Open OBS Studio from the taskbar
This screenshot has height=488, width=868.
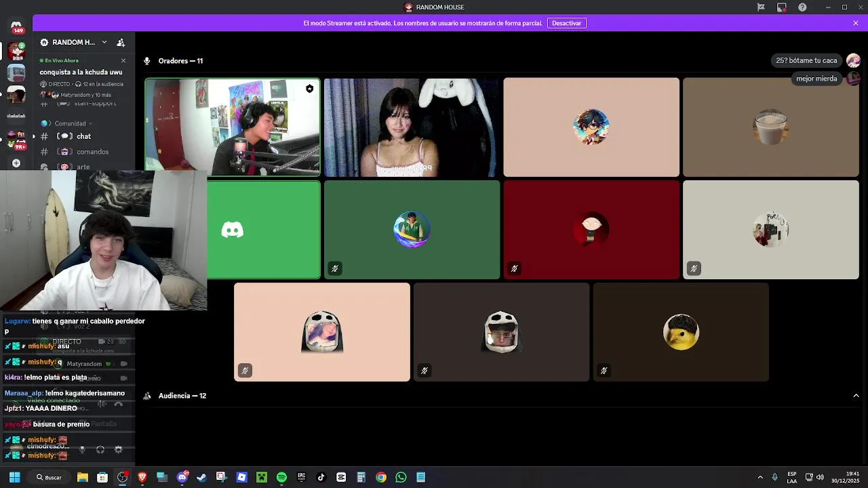click(122, 477)
